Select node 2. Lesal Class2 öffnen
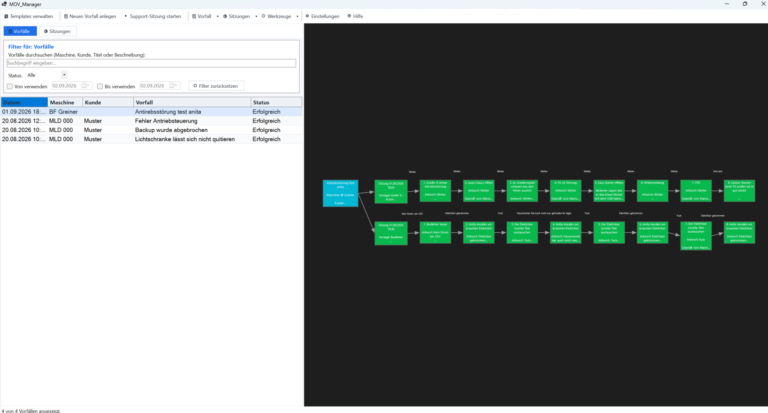 (479, 191)
